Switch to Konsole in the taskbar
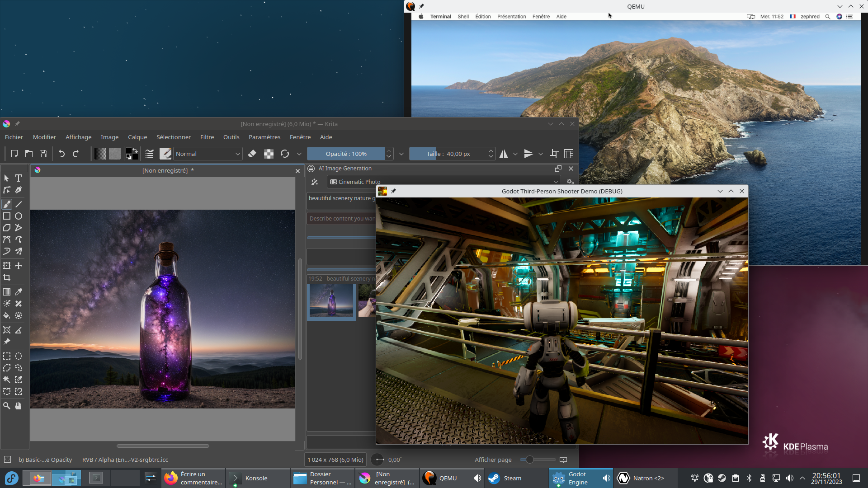868x488 pixels. 257,478
